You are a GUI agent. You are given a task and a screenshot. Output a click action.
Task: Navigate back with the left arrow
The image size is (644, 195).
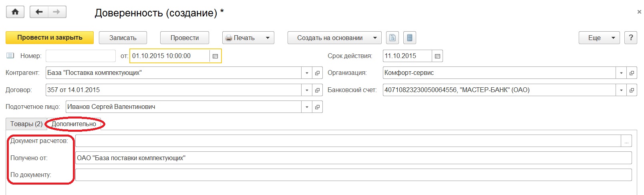(39, 12)
